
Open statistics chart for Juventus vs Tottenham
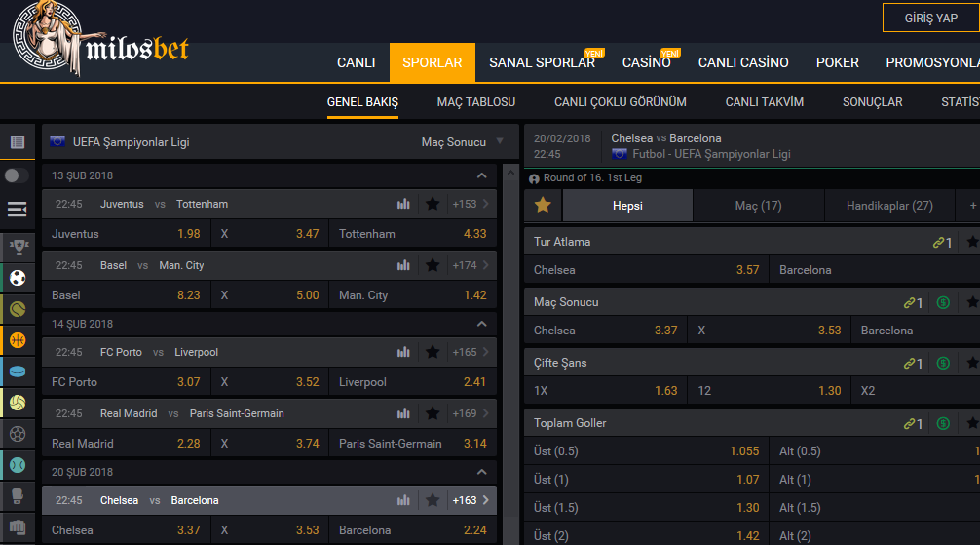[x=403, y=204]
